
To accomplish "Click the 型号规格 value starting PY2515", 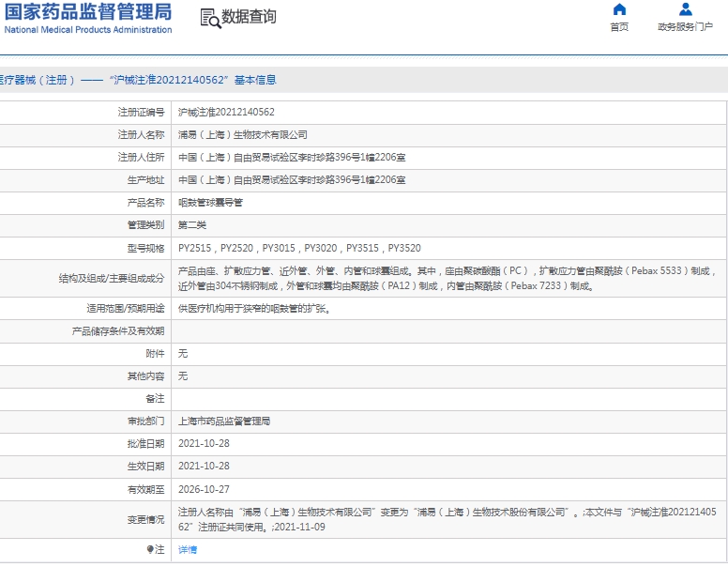I will (x=299, y=248).
